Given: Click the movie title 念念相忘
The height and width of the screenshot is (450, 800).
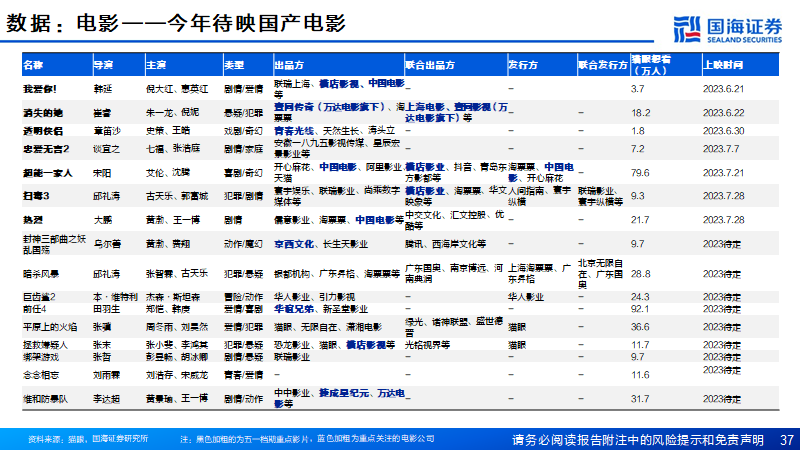Looking at the screenshot, I should (x=41, y=375).
